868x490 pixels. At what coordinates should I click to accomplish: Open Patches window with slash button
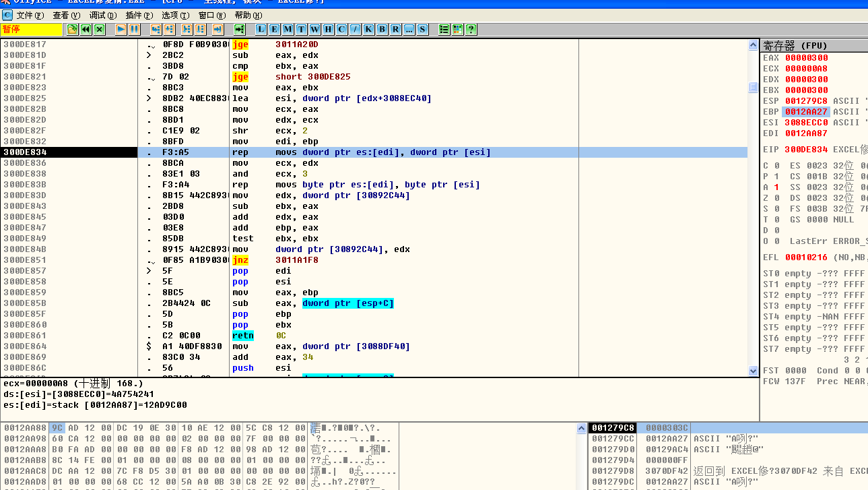click(355, 29)
